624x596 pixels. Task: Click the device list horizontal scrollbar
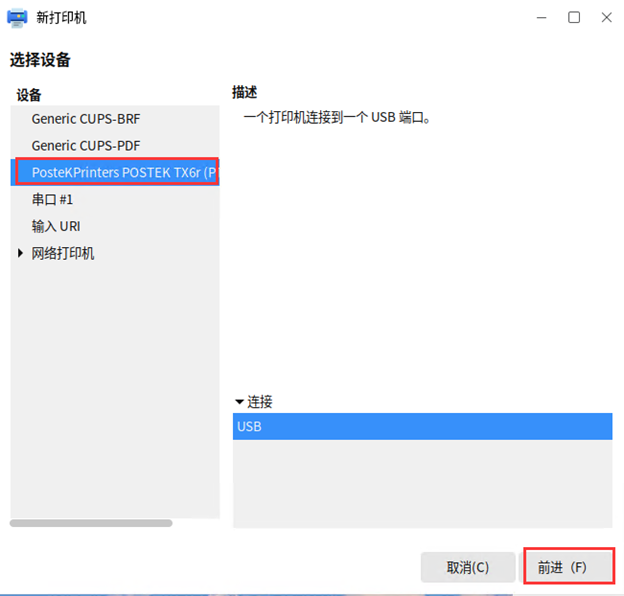coord(91,523)
